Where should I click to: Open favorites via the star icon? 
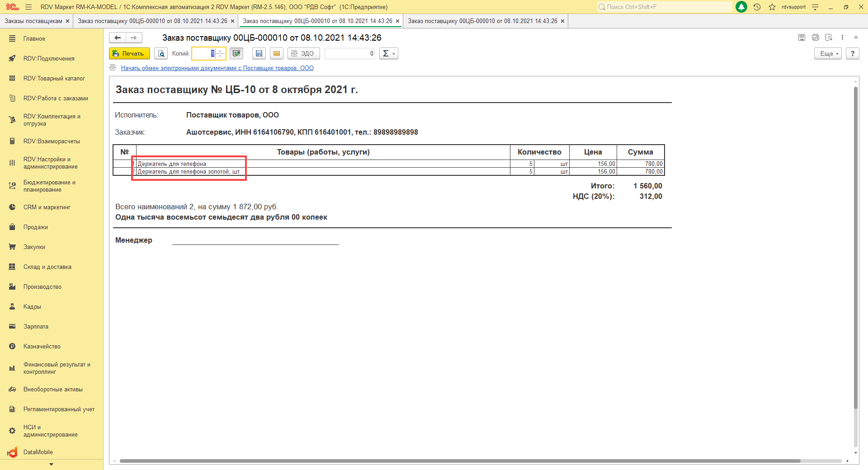point(772,7)
